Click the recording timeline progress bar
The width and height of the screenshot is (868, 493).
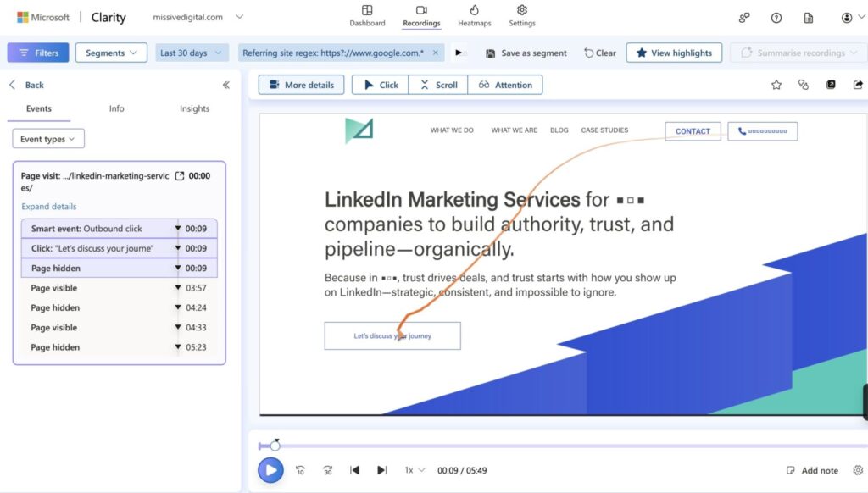pyautogui.click(x=559, y=446)
